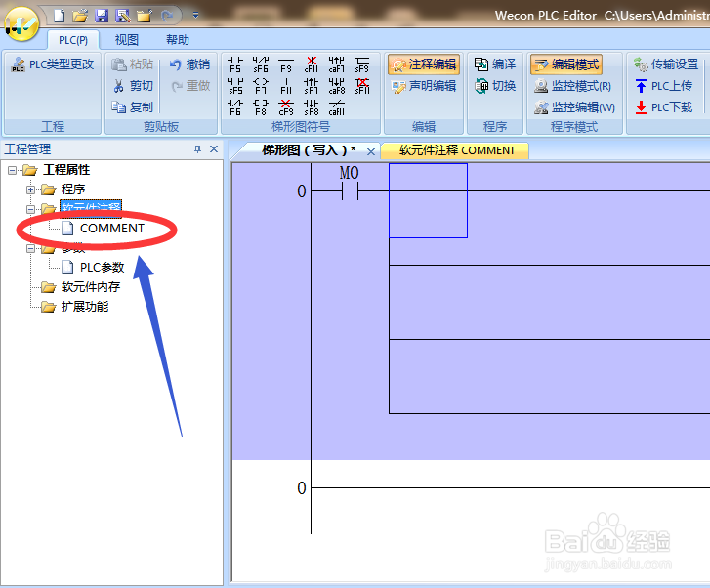710x588 pixels.
Task: Select the sF11 delete line symbol
Action: click(x=361, y=86)
